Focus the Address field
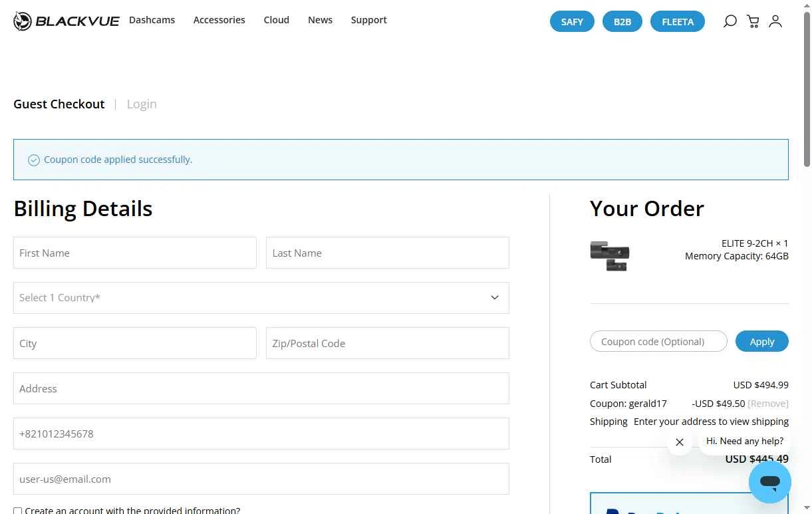The image size is (812, 514). (261, 388)
